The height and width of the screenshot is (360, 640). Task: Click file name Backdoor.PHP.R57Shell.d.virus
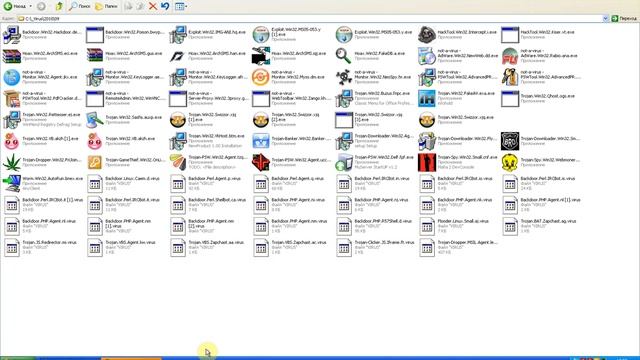[383, 221]
